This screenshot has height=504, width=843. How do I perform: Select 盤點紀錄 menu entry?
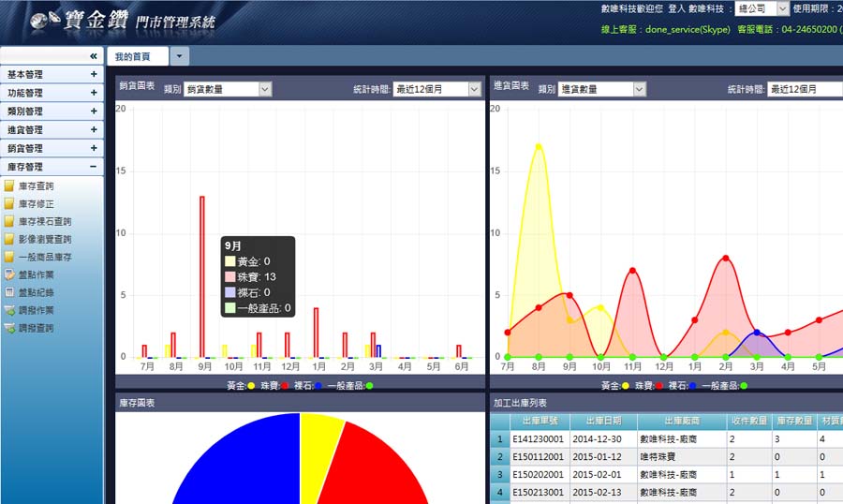pyautogui.click(x=36, y=292)
